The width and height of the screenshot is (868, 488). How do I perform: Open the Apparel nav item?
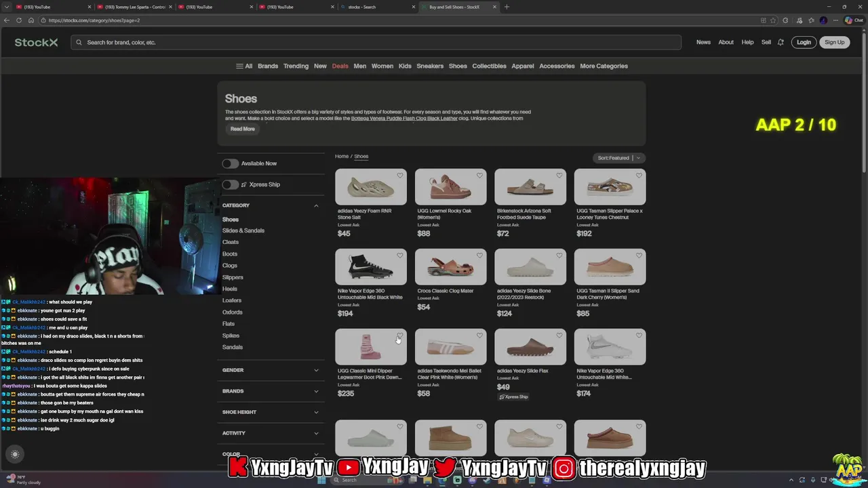(522, 66)
